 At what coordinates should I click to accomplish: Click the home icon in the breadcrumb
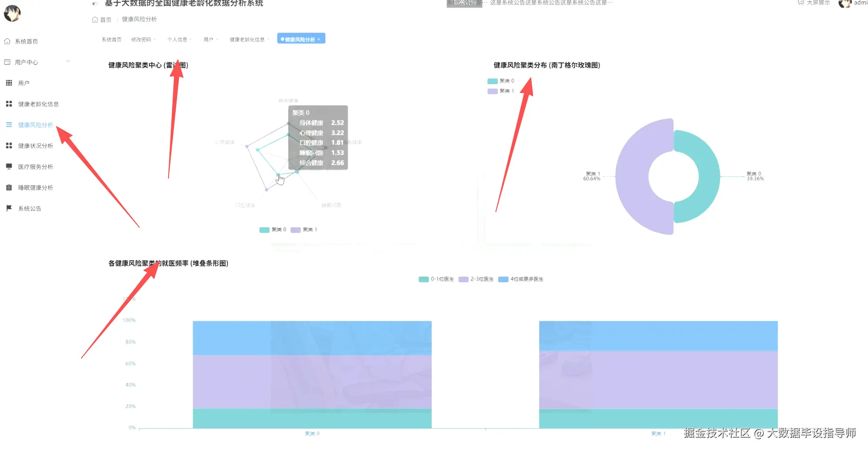pyautogui.click(x=95, y=20)
